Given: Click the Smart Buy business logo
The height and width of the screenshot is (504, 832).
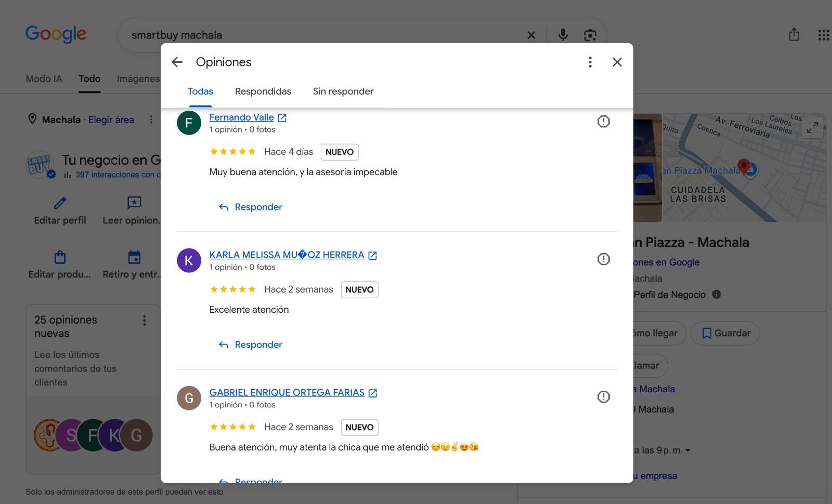Looking at the screenshot, I should coord(41,166).
